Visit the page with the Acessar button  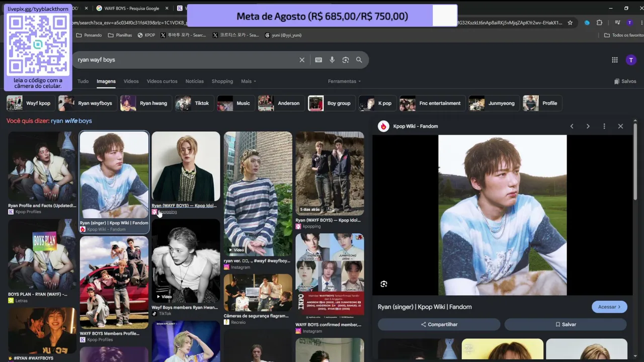pyautogui.click(x=609, y=307)
